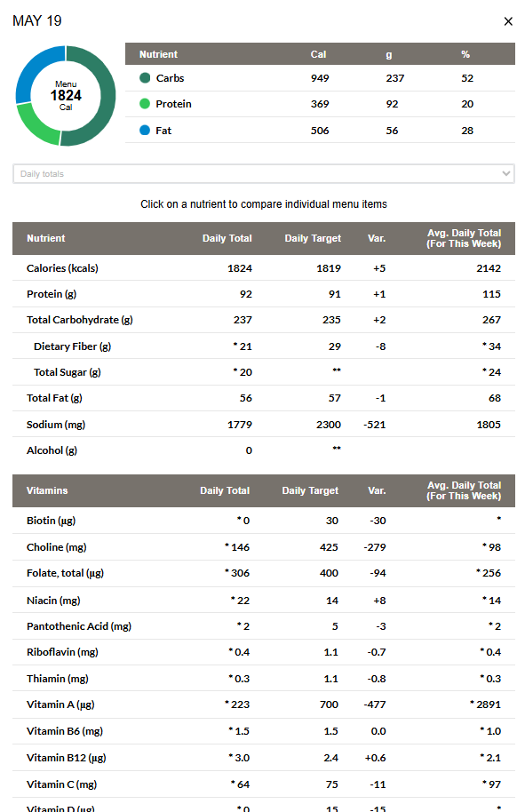525x812 pixels.
Task: Expand Daily totals using the chevron arrow
Action: coord(505,173)
